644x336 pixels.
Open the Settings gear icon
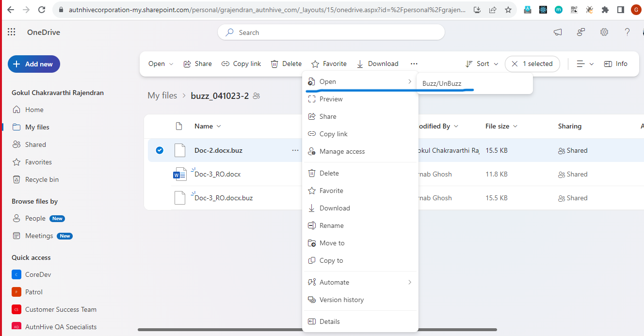604,32
